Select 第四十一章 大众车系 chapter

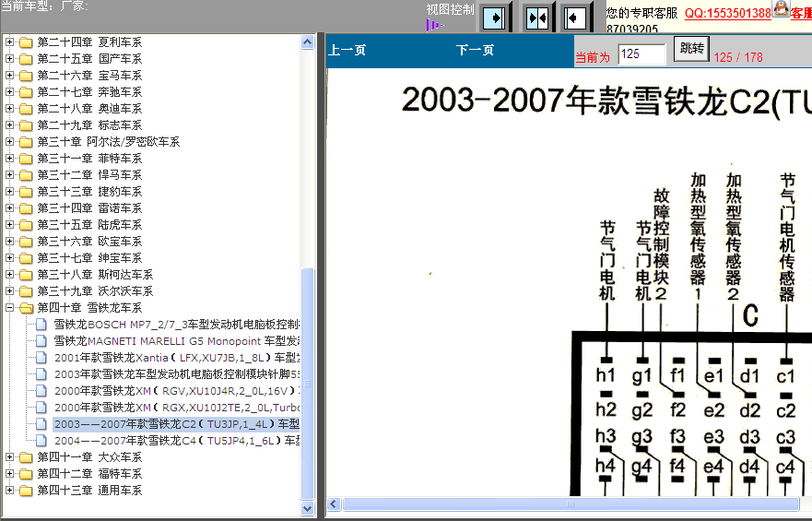[x=89, y=456]
